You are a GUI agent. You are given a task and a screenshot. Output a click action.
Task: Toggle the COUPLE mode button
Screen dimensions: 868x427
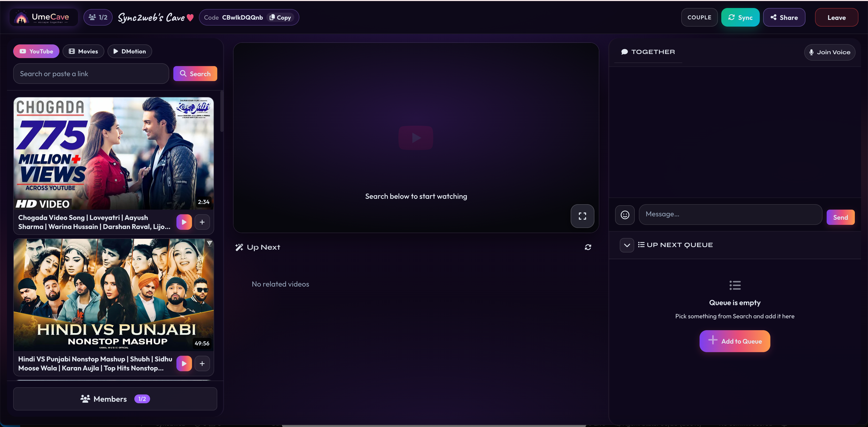(699, 18)
